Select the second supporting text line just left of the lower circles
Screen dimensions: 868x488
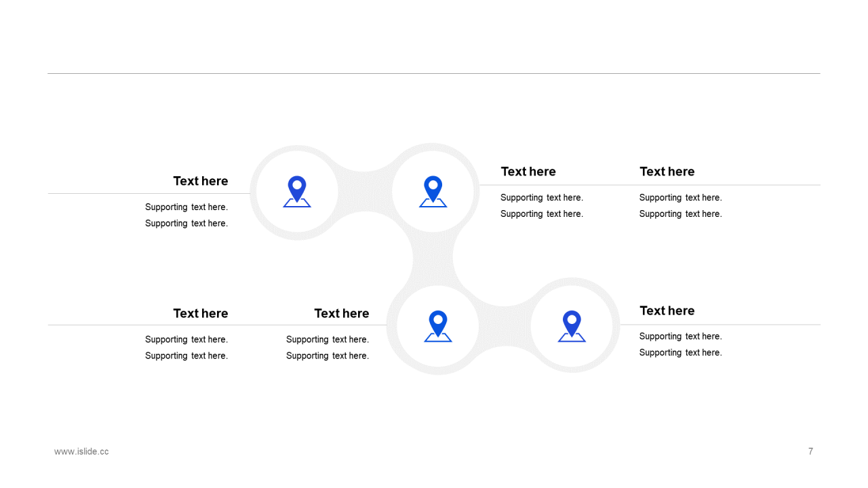(x=328, y=356)
